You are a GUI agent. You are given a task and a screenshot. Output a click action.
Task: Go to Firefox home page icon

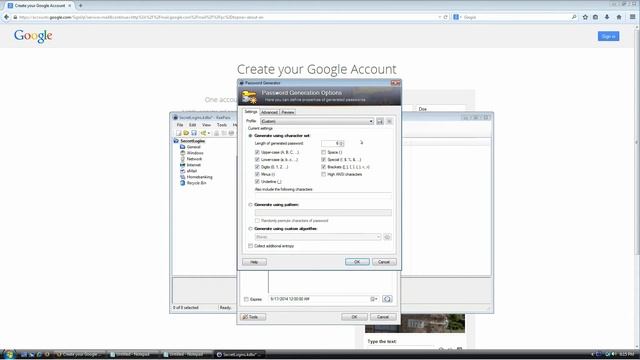[x=619, y=17]
